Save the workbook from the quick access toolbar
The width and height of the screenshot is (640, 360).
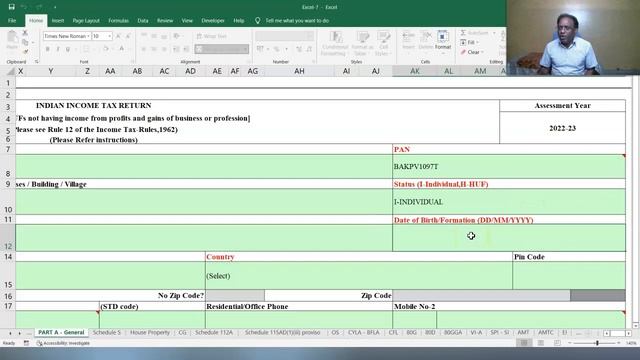pos(11,7)
